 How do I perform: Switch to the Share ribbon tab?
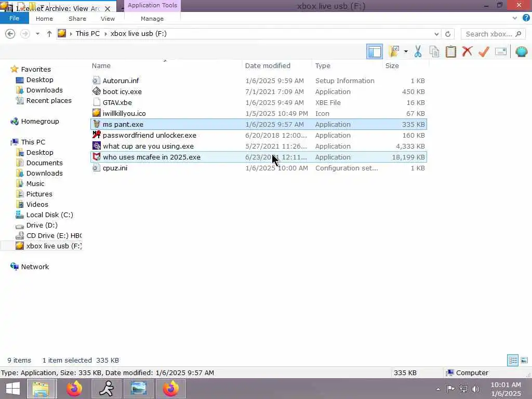coord(77,19)
